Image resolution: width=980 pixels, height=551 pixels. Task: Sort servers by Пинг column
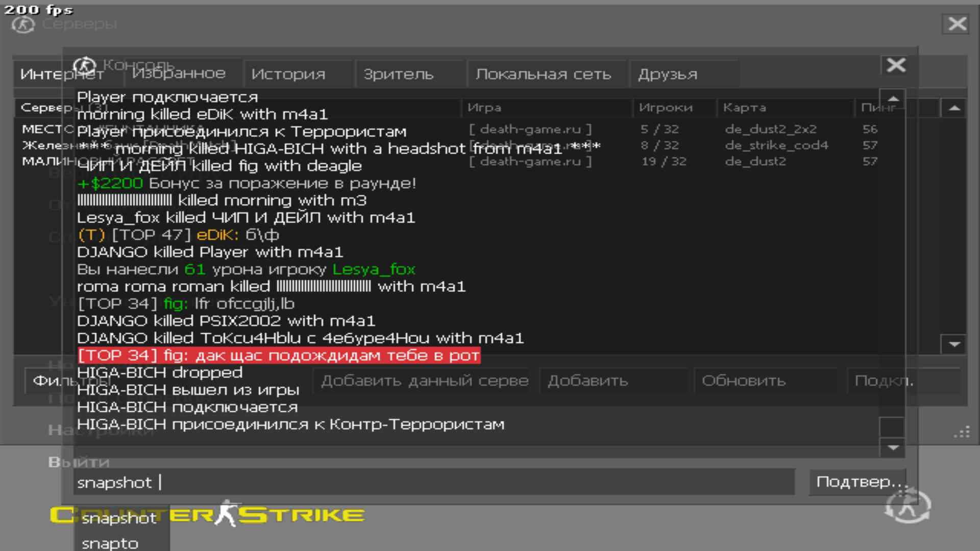[x=897, y=108]
